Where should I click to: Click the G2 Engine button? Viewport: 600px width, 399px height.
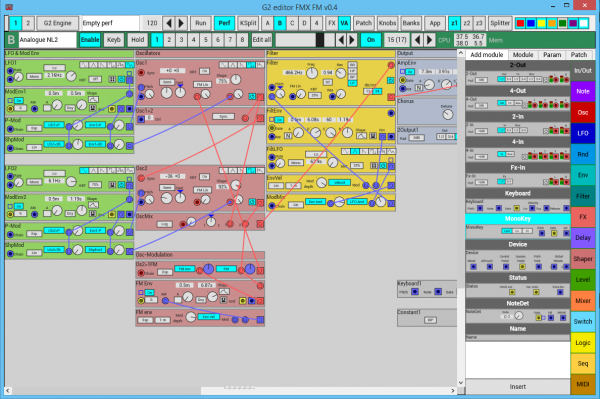(57, 23)
